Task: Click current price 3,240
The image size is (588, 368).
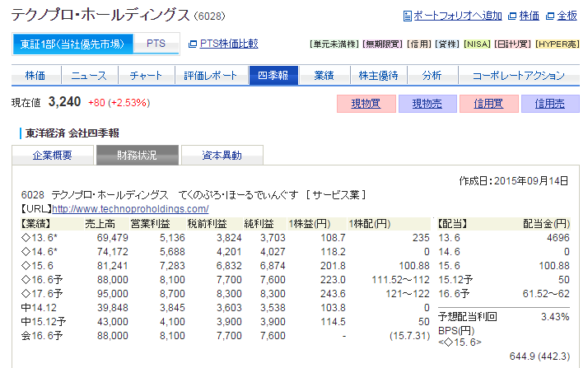Action: click(64, 102)
